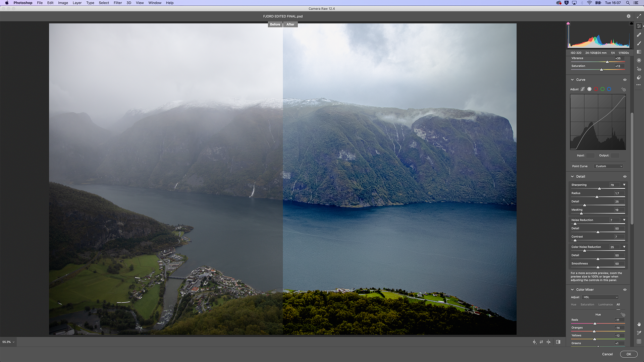Collapse the Detail panel section
The width and height of the screenshot is (644, 362).
coord(572,177)
